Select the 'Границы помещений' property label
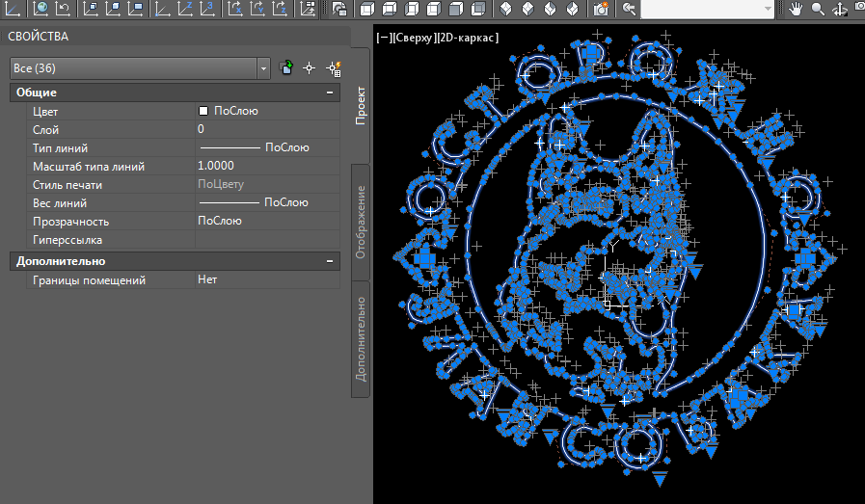 (89, 280)
